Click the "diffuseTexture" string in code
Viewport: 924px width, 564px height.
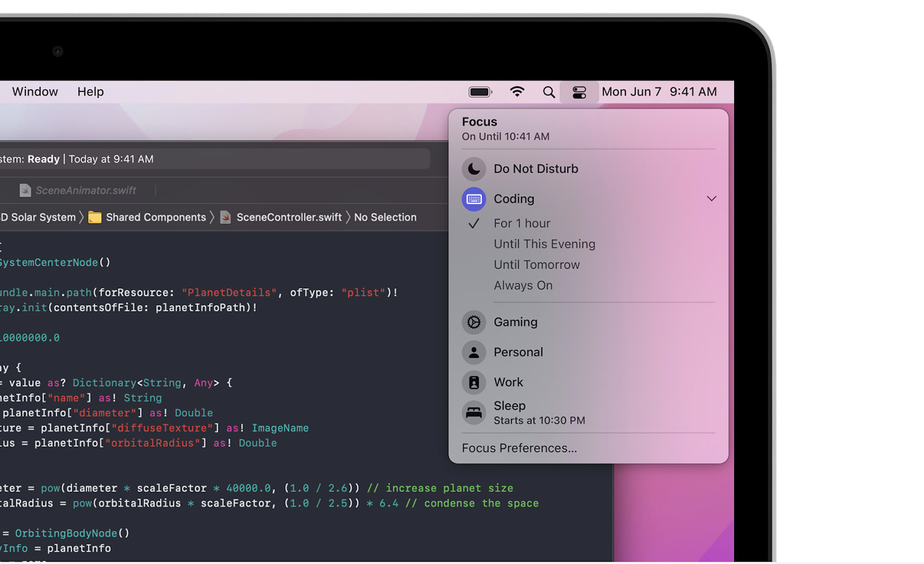pyautogui.click(x=166, y=428)
